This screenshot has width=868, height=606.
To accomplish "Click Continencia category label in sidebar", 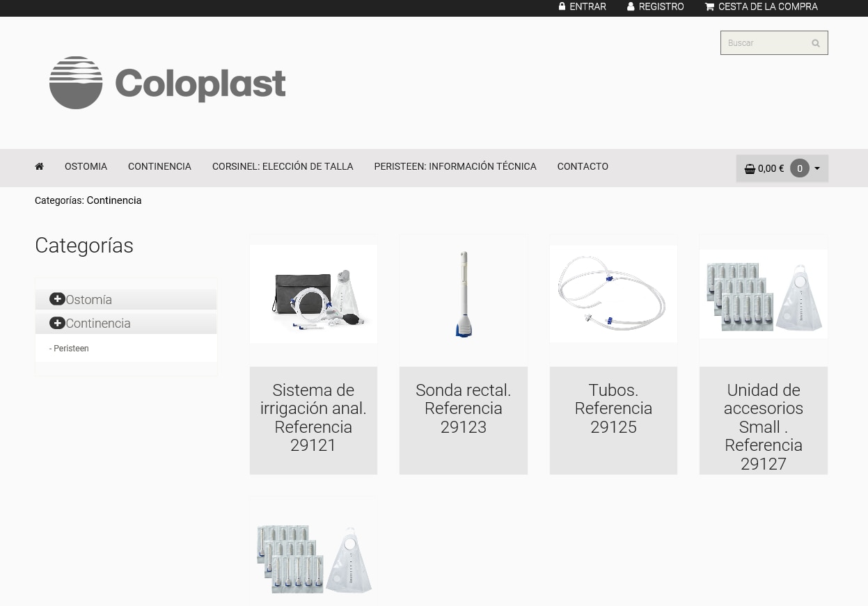I will tap(98, 324).
